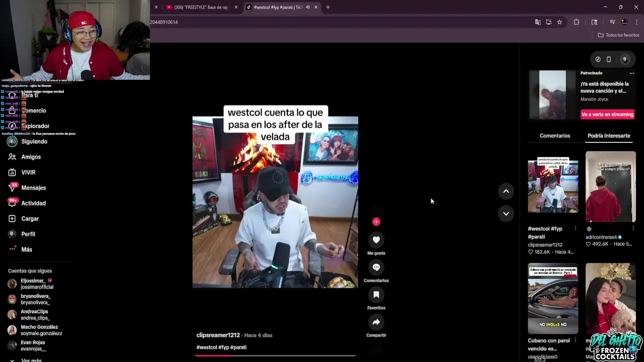This screenshot has height=362, width=644.
Task: Go to next video with down chevron
Action: pyautogui.click(x=506, y=214)
